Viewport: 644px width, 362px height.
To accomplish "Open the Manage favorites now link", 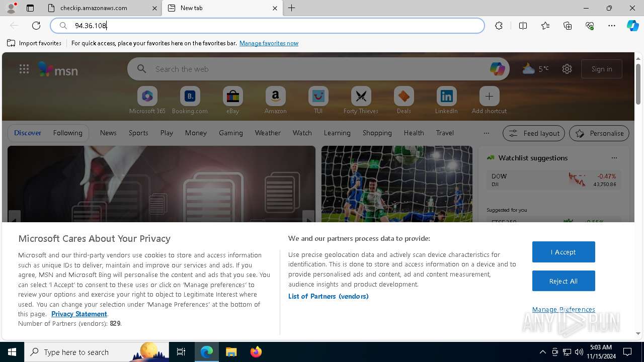I will point(269,43).
